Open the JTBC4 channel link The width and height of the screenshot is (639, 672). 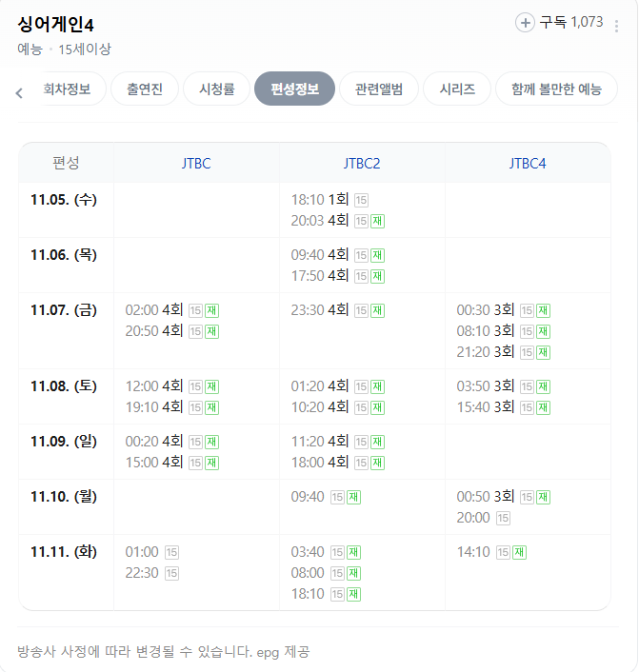[x=528, y=163]
